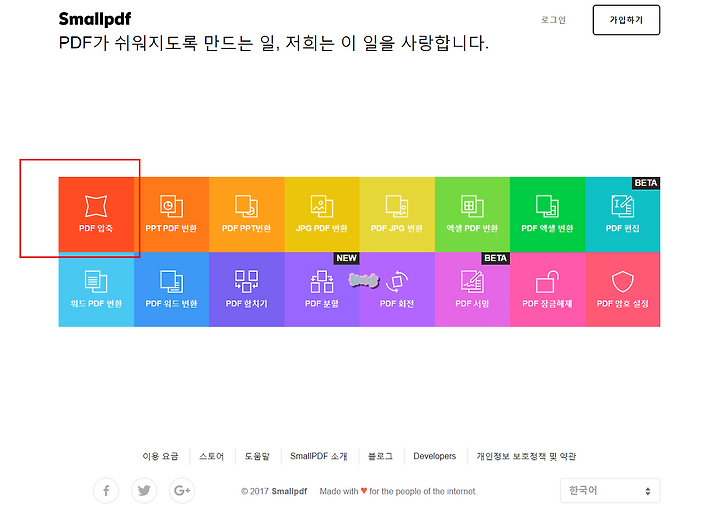Open SmallPDF 소개 about link
The width and height of the screenshot is (720, 509).
(x=319, y=456)
